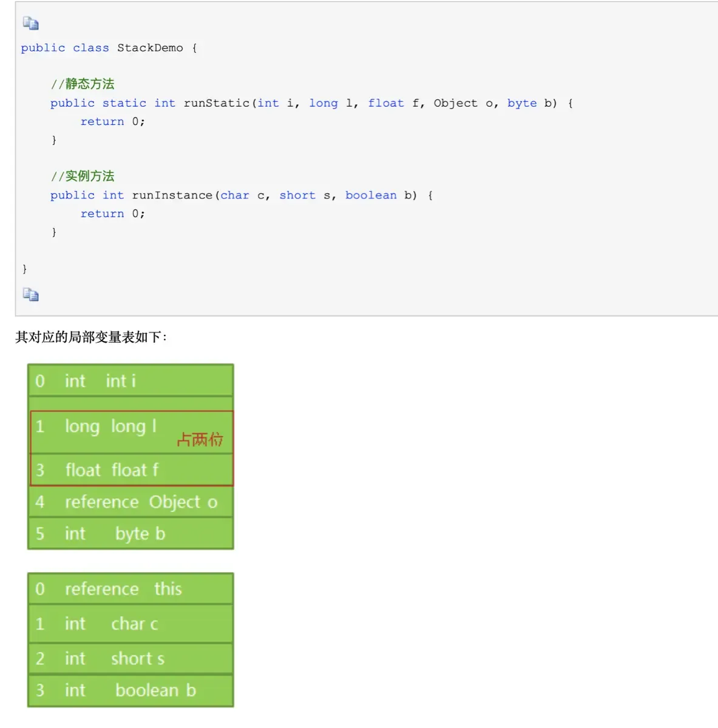718x728 pixels.
Task: Select the text 'public class StackDemo {'
Action: 109,48
